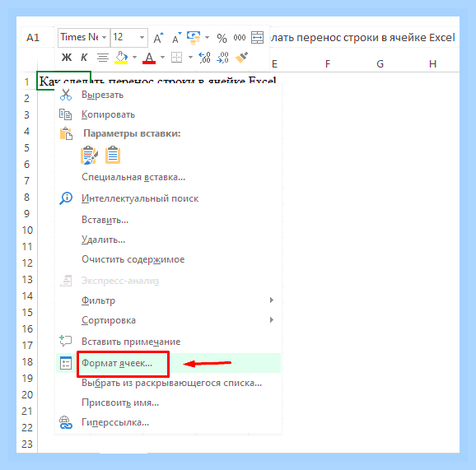The width and height of the screenshot is (476, 470).
Task: Select column G header
Action: pyautogui.click(x=380, y=64)
